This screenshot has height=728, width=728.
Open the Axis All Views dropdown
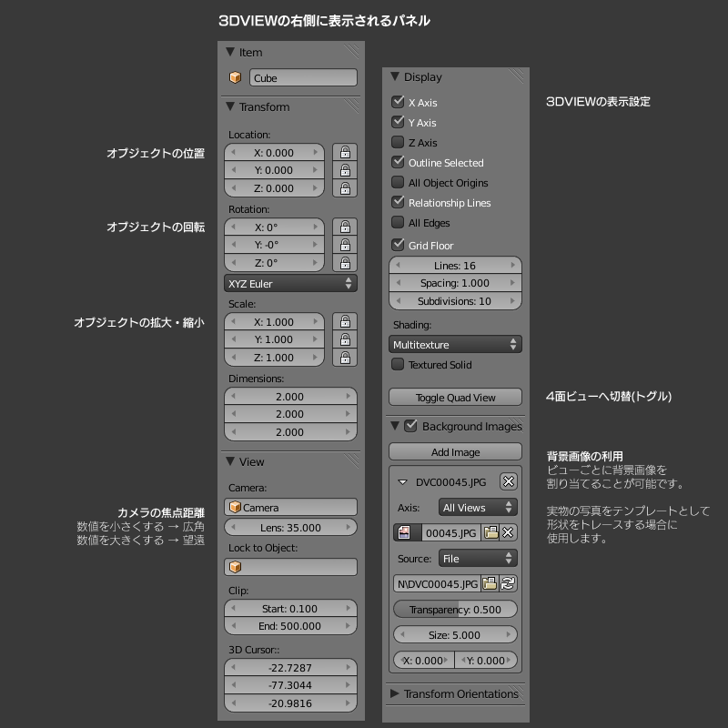[x=478, y=508]
